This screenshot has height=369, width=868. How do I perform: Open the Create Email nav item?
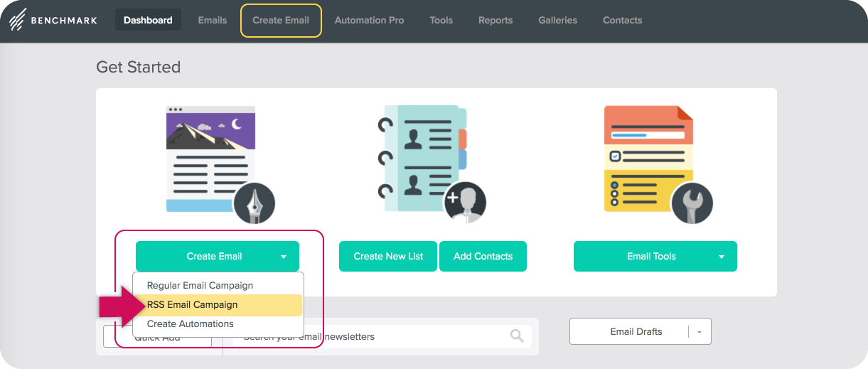pos(281,20)
